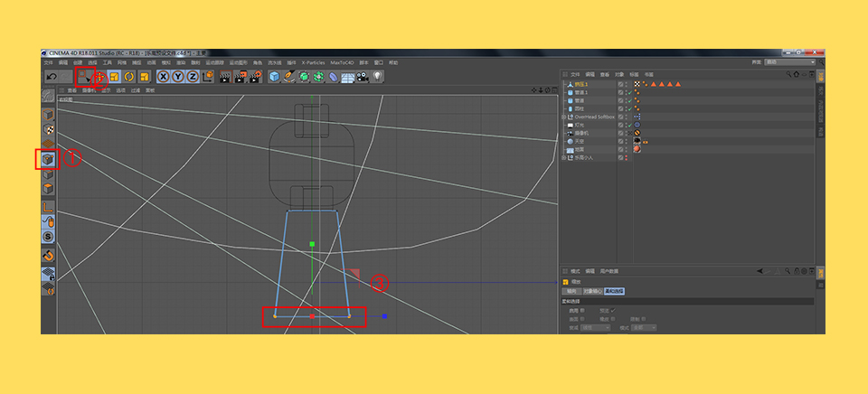868x394 pixels.
Task: Open the 界面 layout dropdown
Action: click(789, 62)
